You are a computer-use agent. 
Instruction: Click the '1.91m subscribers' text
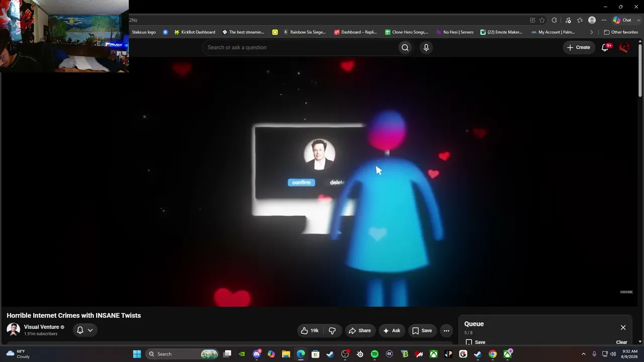(x=40, y=334)
